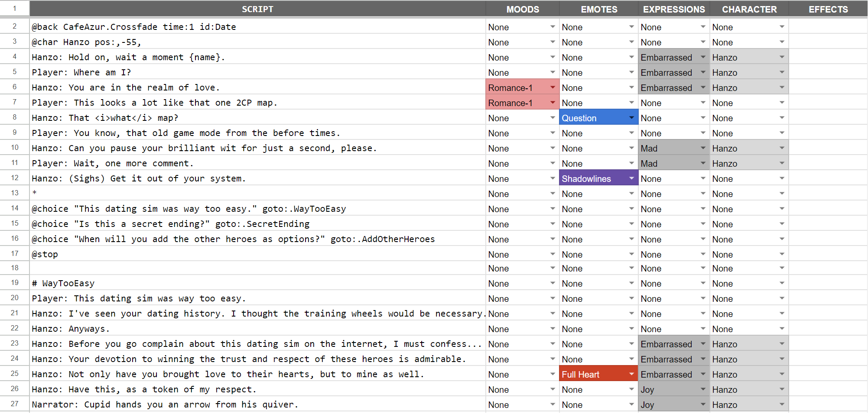Open the Mad expression dropdown in row 10
The image size is (868, 414).
click(x=703, y=148)
